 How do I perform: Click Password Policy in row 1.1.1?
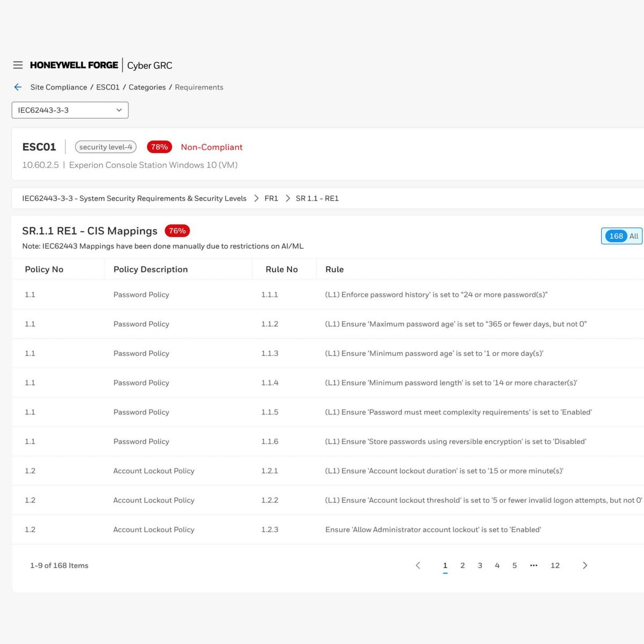(x=141, y=295)
